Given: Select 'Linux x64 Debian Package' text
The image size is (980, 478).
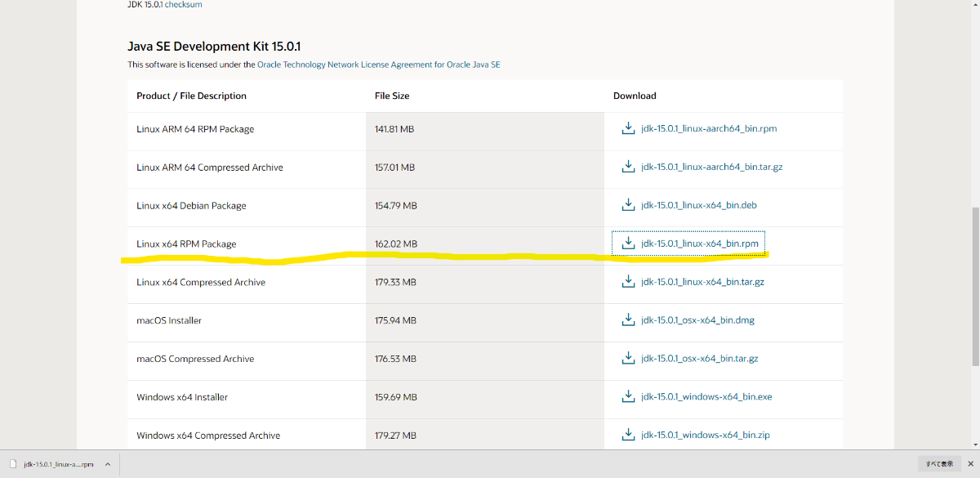Looking at the screenshot, I should pos(191,206).
